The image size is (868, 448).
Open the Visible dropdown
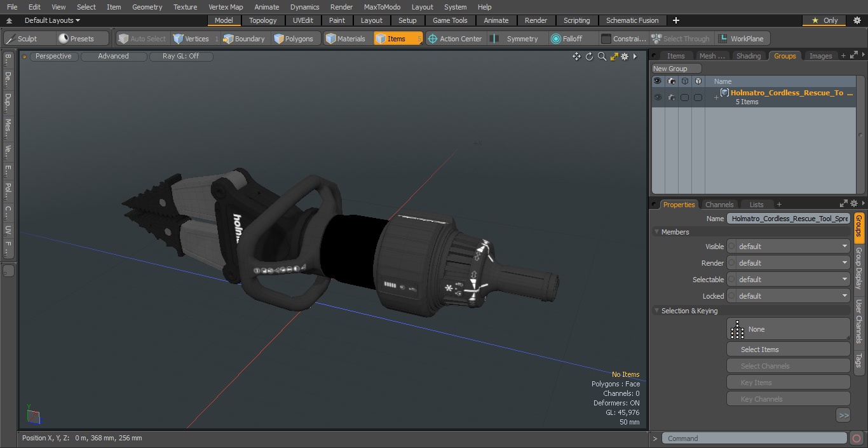click(x=789, y=247)
